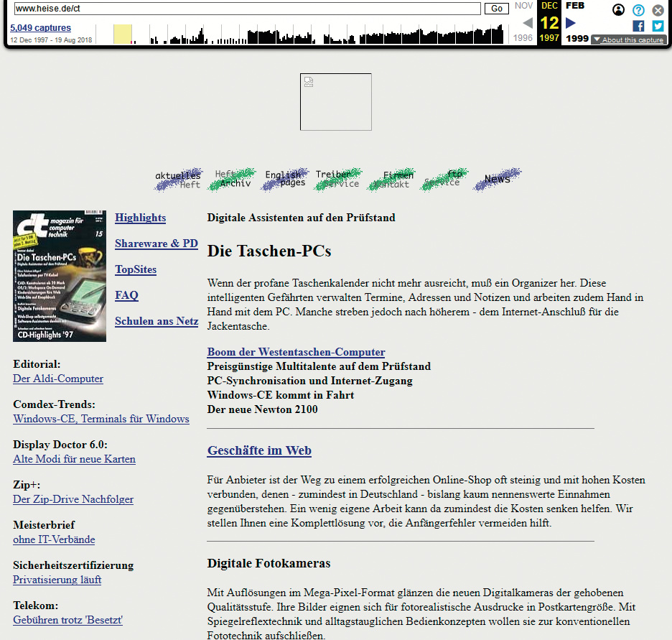Go to previous capture arrow
Image resolution: width=672 pixels, height=640 pixels.
tap(528, 23)
